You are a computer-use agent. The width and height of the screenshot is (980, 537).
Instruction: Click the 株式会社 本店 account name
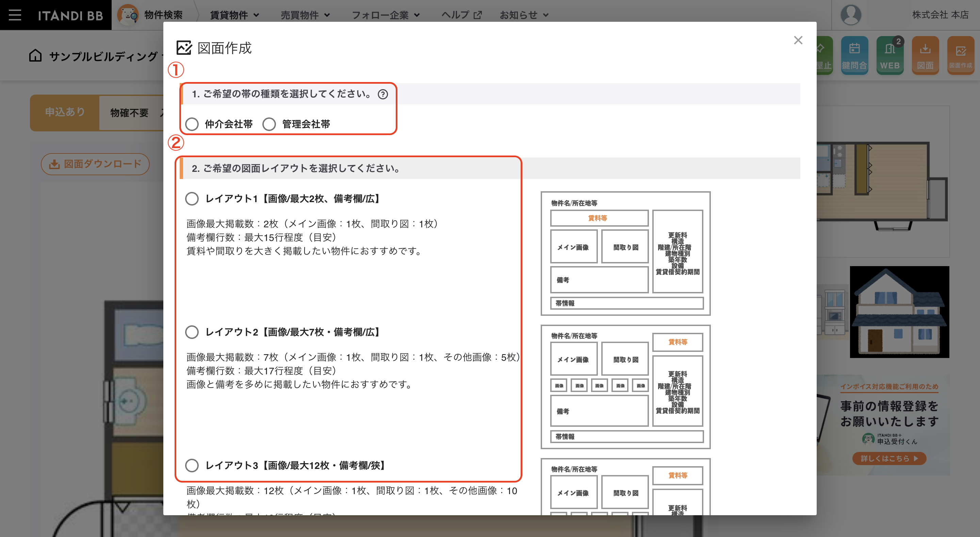[940, 15]
